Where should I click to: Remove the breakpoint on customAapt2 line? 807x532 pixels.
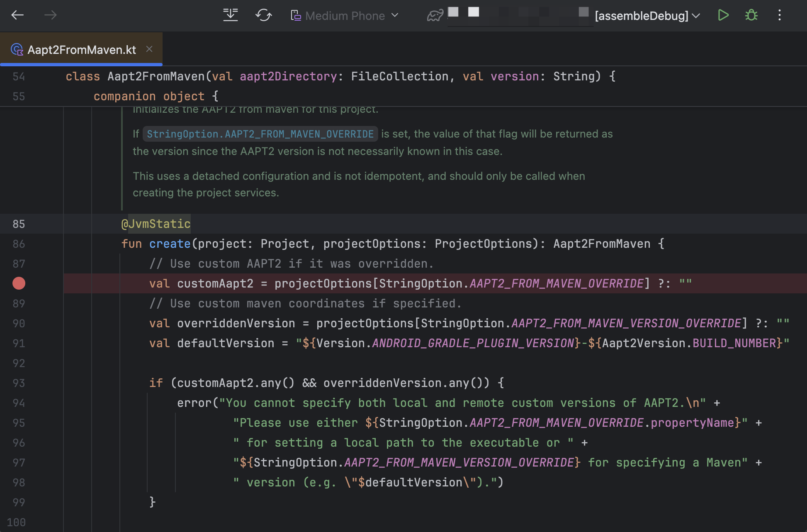pyautogui.click(x=19, y=283)
